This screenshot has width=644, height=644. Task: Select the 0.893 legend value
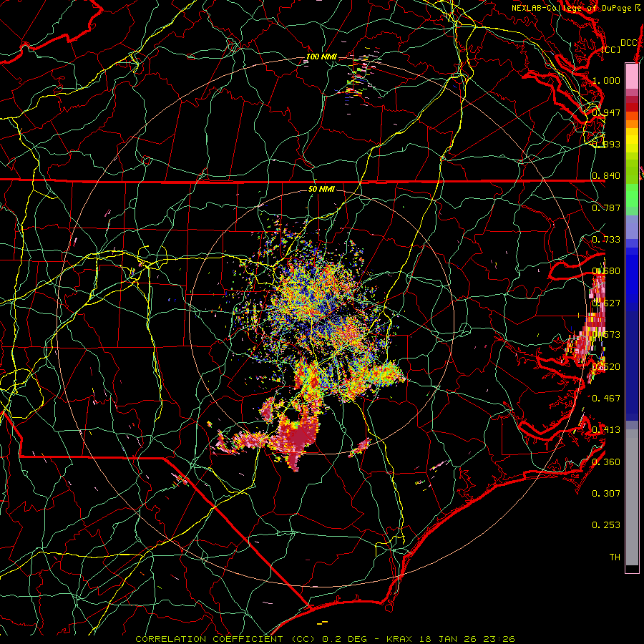click(606, 144)
